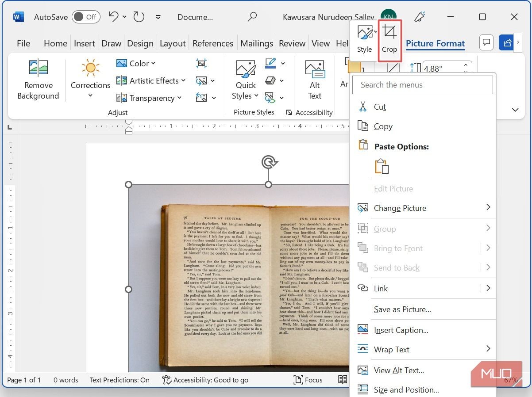Screen dimensions: 532x397
Task: Click the Share button icon
Action: click(507, 42)
